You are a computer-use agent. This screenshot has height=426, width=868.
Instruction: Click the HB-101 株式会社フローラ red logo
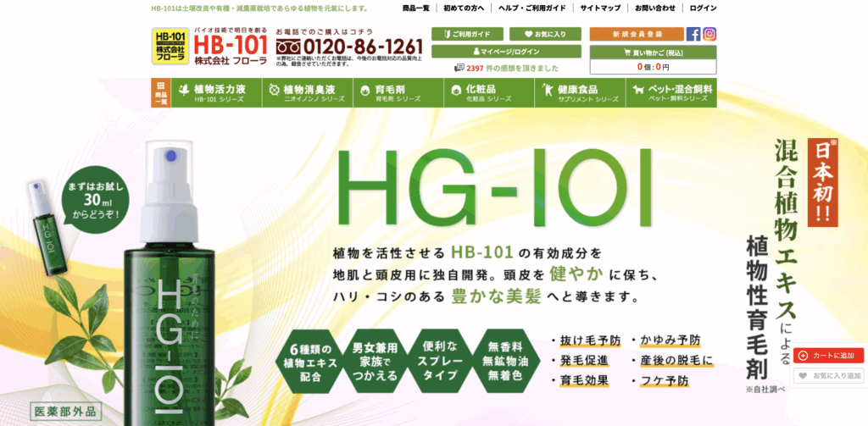231,47
